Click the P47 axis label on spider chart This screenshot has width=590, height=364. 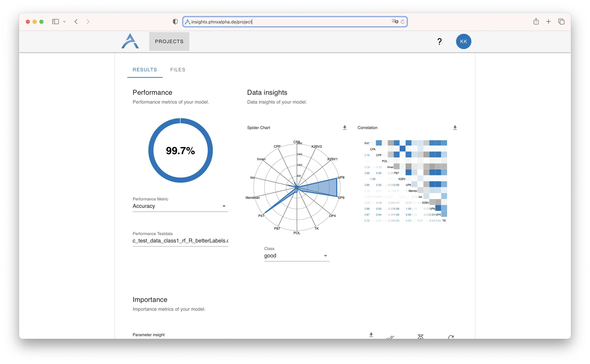tap(261, 216)
